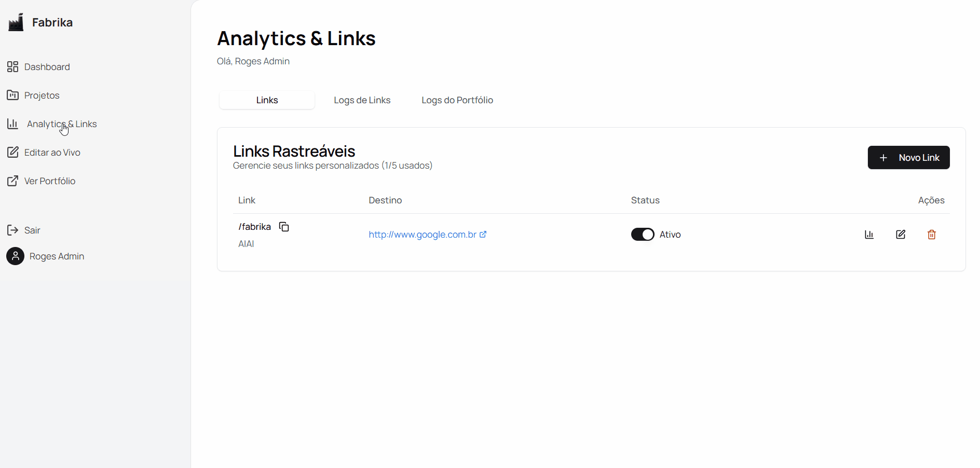
Task: Open google.com.br via external link icon
Action: [483, 234]
